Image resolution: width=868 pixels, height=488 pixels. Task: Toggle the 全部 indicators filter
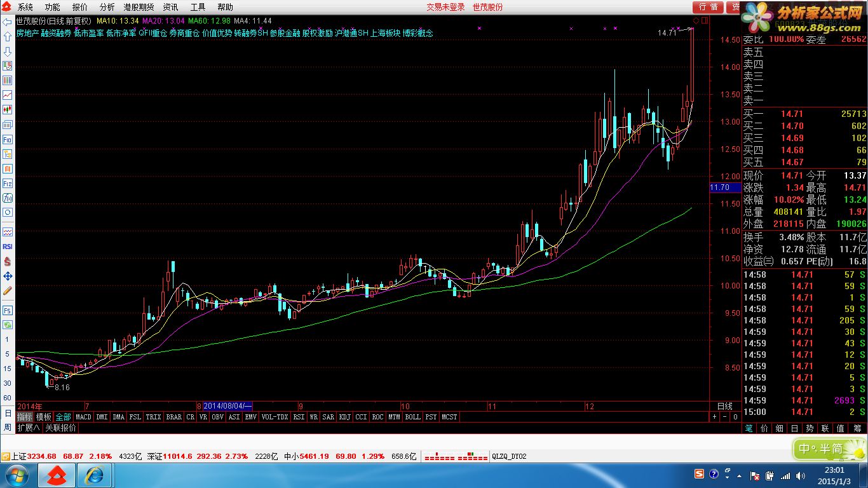(63, 417)
